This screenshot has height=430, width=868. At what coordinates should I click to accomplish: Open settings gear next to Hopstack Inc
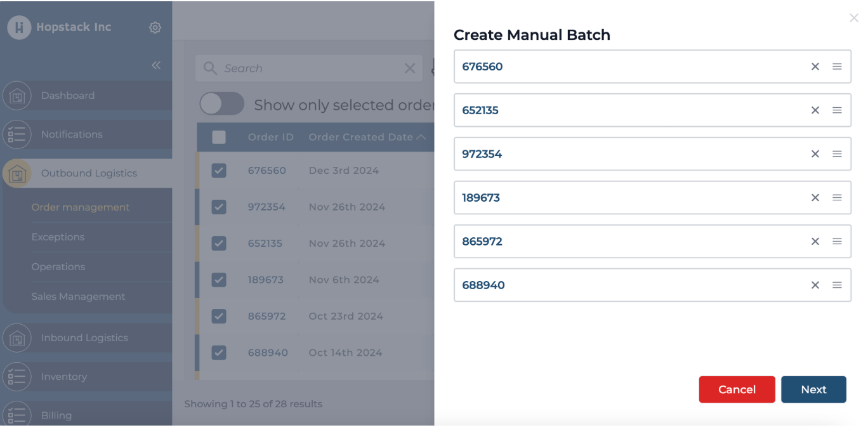(155, 27)
